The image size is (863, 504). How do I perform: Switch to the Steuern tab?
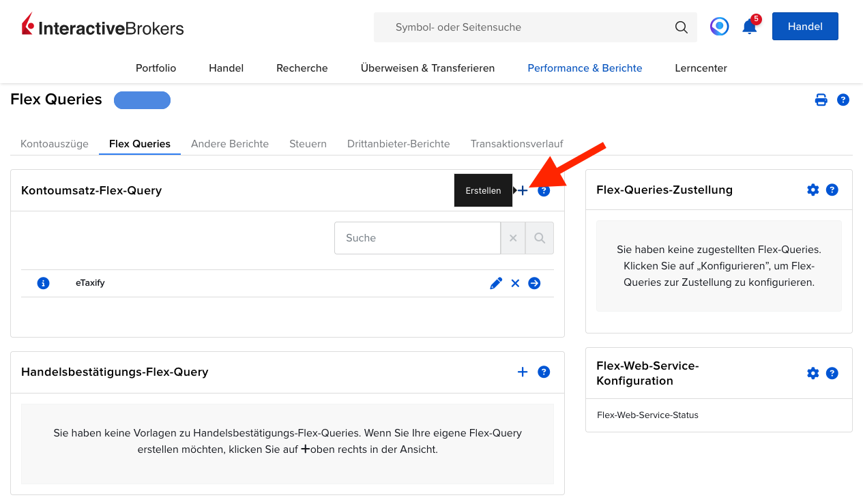(x=308, y=144)
